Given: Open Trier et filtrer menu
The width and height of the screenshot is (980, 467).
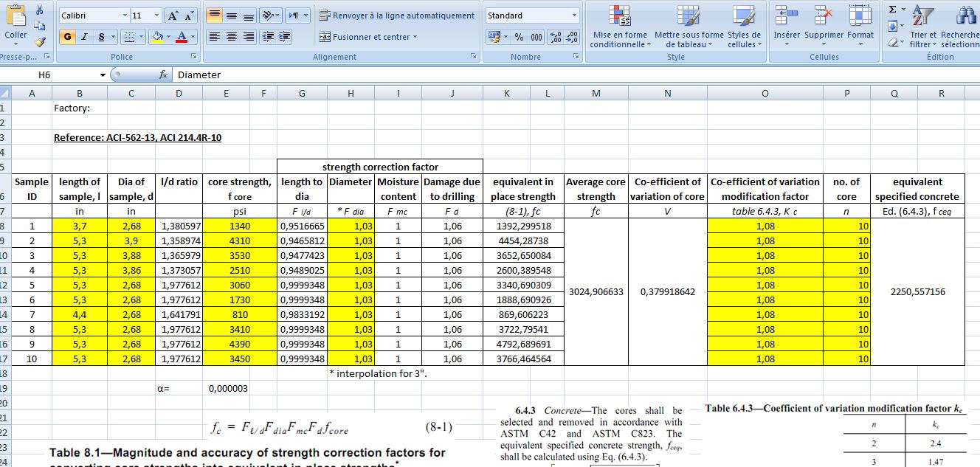Looking at the screenshot, I should coord(922,27).
